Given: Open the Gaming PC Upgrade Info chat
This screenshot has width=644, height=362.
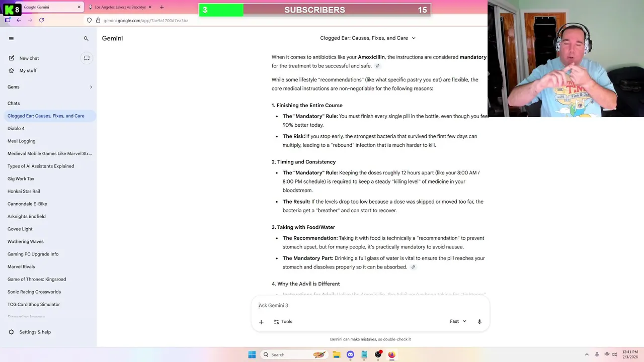Looking at the screenshot, I should 33,254.
